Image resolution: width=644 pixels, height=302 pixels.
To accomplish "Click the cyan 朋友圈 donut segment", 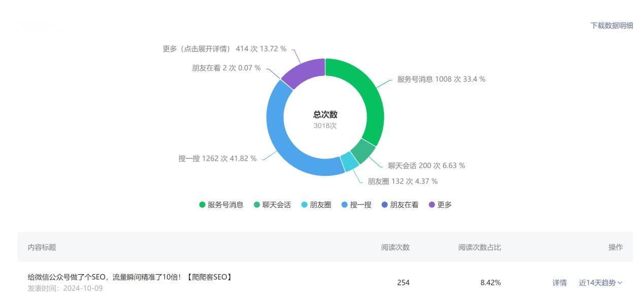I will 349,162.
